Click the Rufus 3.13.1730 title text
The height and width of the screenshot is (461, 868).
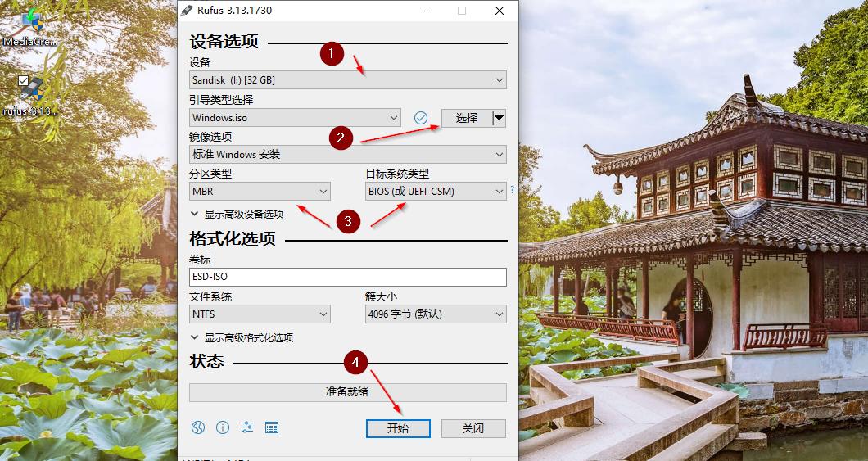coord(235,11)
